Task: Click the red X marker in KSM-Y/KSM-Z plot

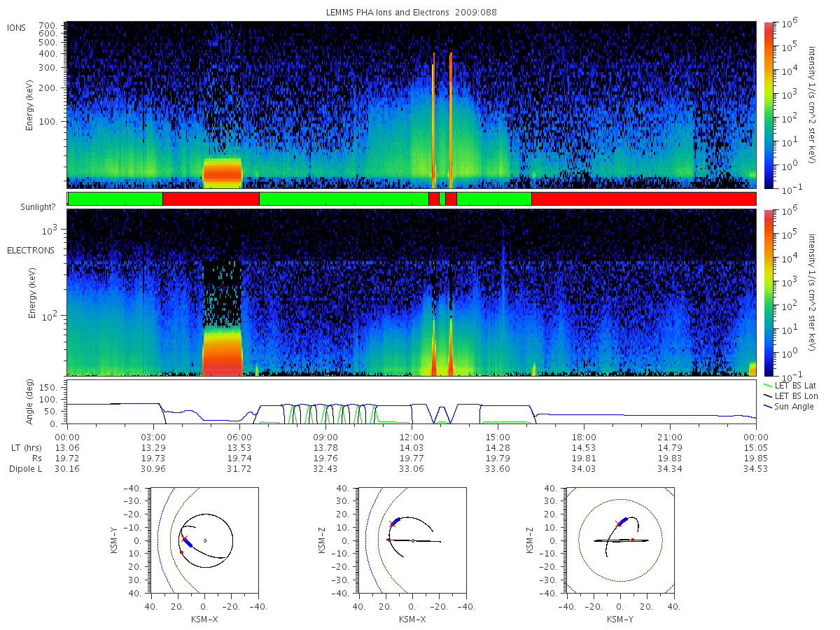Action: [618, 523]
